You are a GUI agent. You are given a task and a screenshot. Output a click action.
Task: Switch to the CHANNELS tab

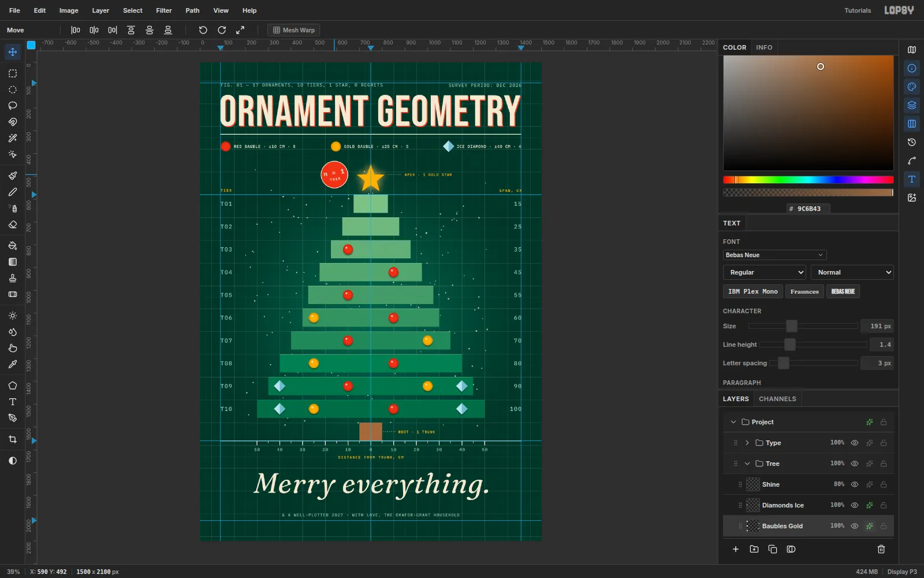click(777, 399)
